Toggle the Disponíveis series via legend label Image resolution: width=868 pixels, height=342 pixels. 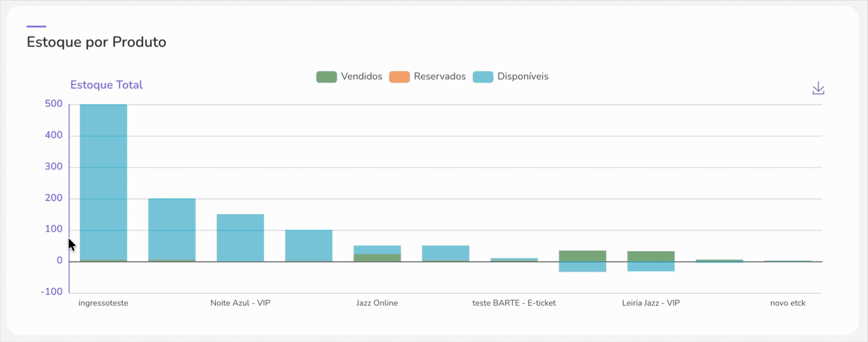(x=522, y=77)
